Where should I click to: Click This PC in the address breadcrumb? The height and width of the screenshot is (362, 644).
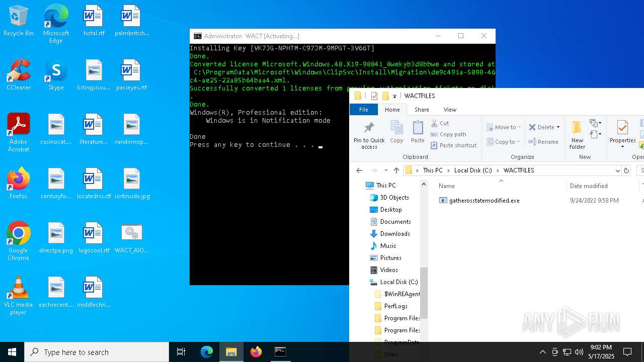click(433, 170)
